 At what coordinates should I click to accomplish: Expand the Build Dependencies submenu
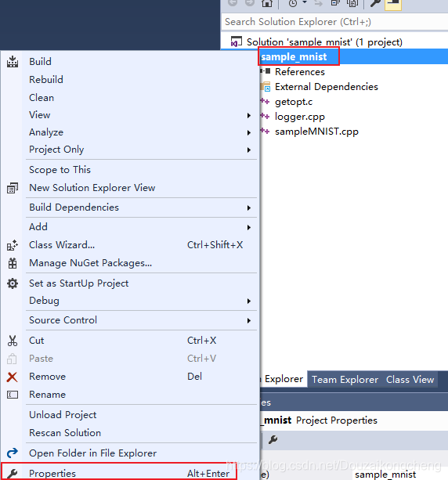pyautogui.click(x=141, y=208)
